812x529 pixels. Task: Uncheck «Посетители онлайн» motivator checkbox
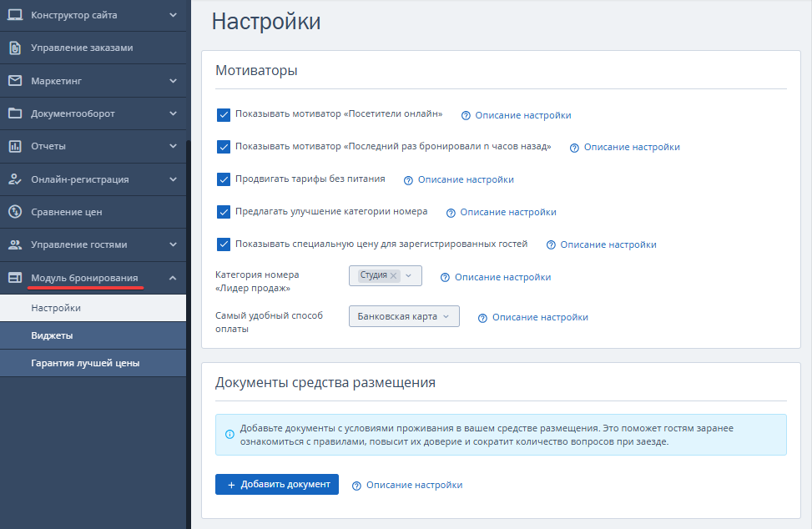224,114
